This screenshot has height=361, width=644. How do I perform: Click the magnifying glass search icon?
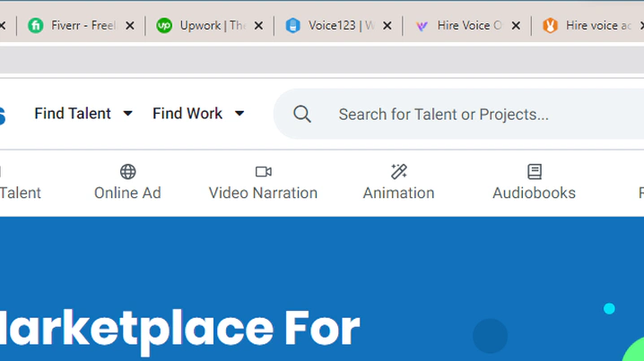302,114
